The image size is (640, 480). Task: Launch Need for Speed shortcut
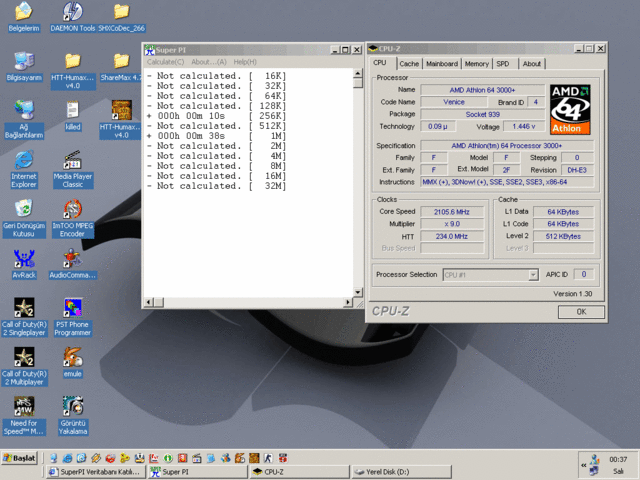(24, 416)
